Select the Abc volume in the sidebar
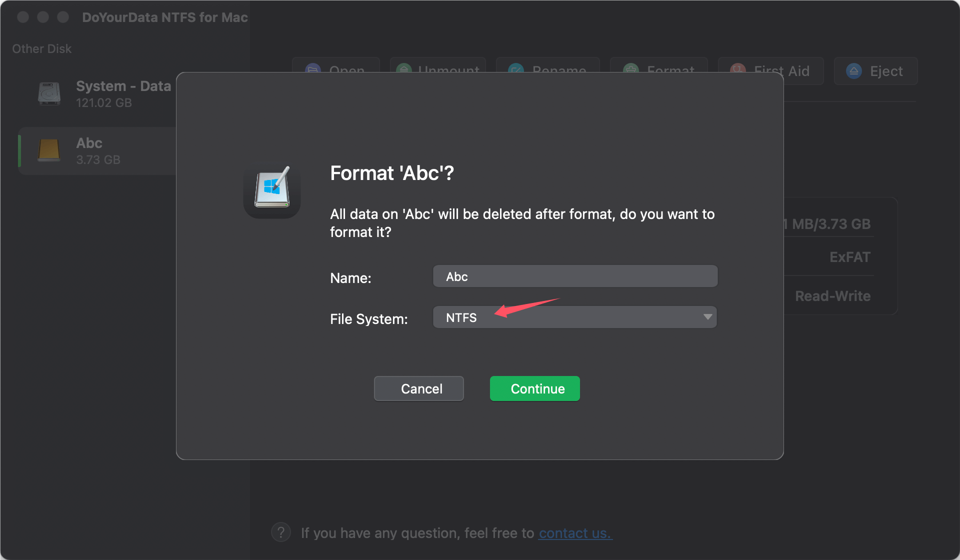 click(97, 150)
